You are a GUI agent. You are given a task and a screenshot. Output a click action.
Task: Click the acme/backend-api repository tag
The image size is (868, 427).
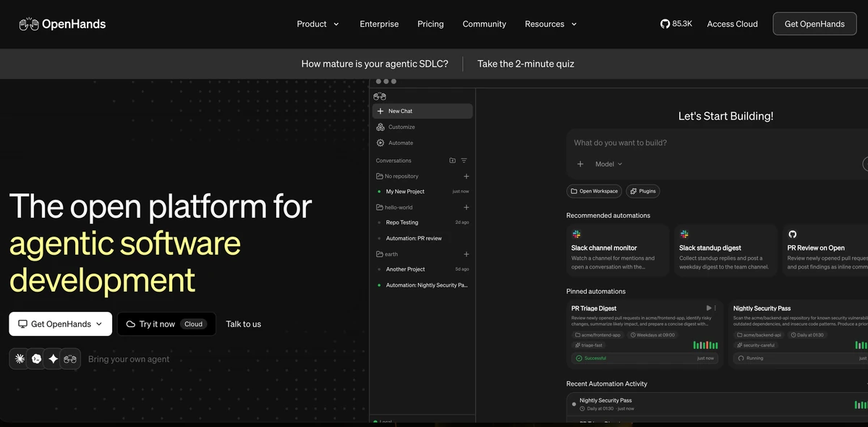point(759,335)
